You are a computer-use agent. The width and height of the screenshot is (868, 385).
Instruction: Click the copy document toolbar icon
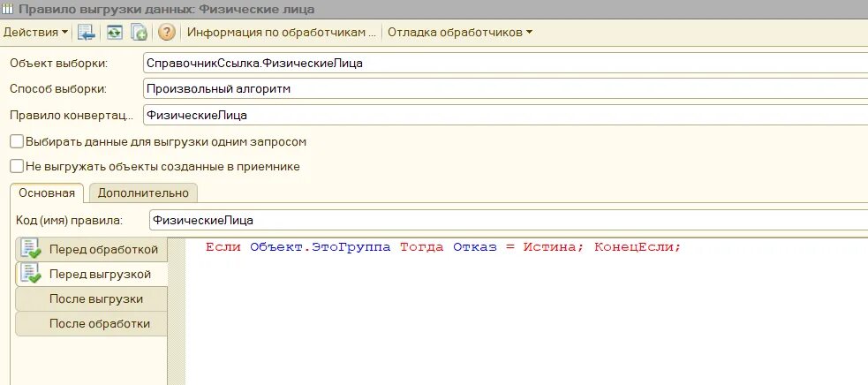139,32
